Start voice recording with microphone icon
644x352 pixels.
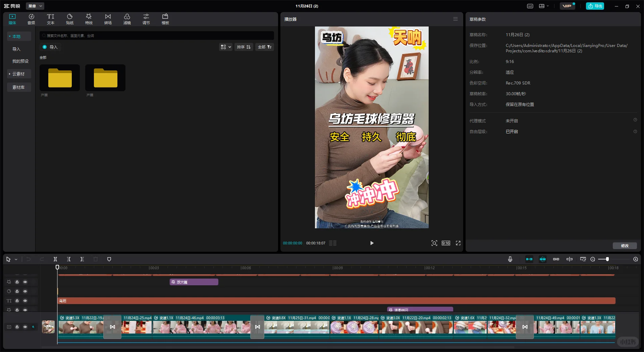tap(510, 259)
